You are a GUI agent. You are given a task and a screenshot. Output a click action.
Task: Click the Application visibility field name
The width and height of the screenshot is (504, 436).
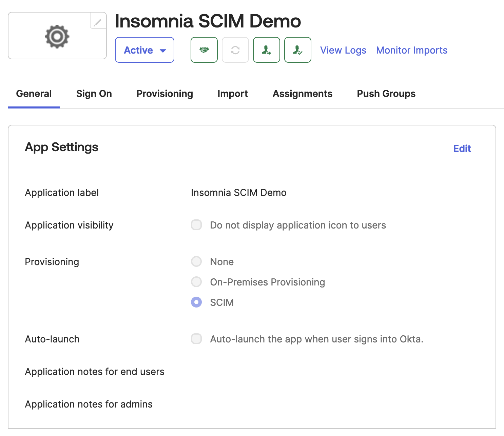click(69, 225)
